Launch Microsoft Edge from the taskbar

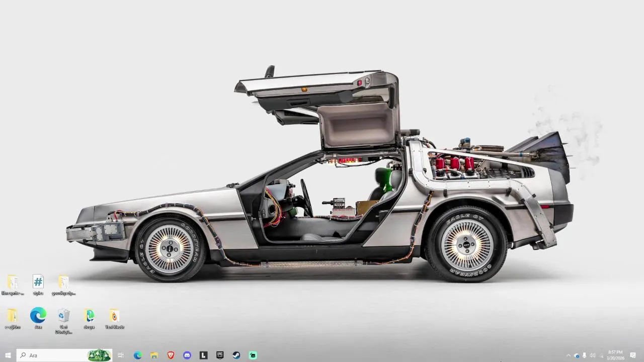(x=137, y=355)
